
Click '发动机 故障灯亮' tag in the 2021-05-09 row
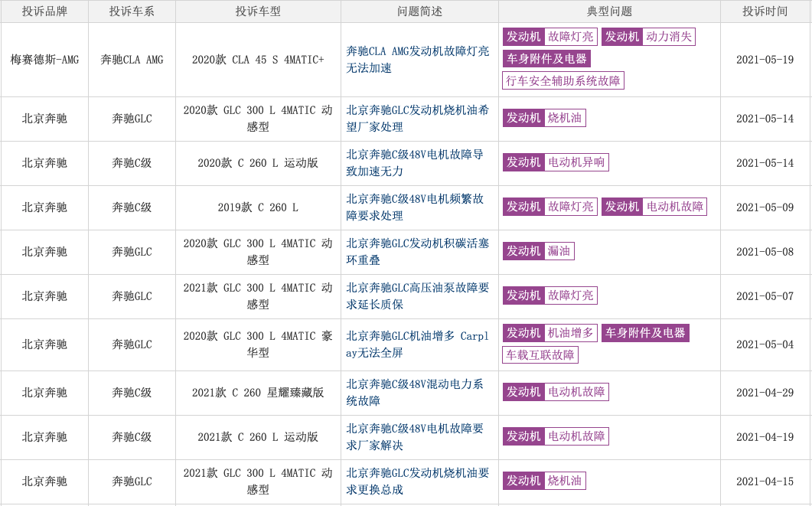click(549, 207)
